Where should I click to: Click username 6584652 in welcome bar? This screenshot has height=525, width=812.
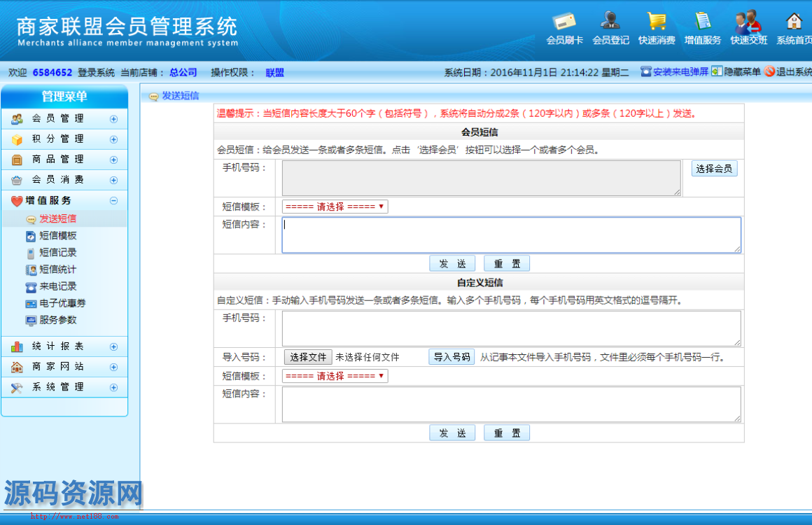[x=52, y=73]
